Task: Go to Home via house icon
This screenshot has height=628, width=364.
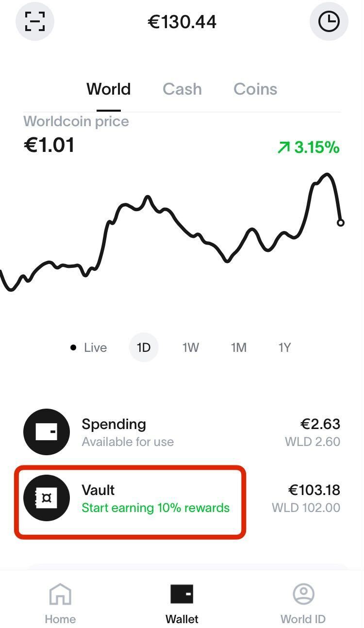Action: tap(60, 594)
